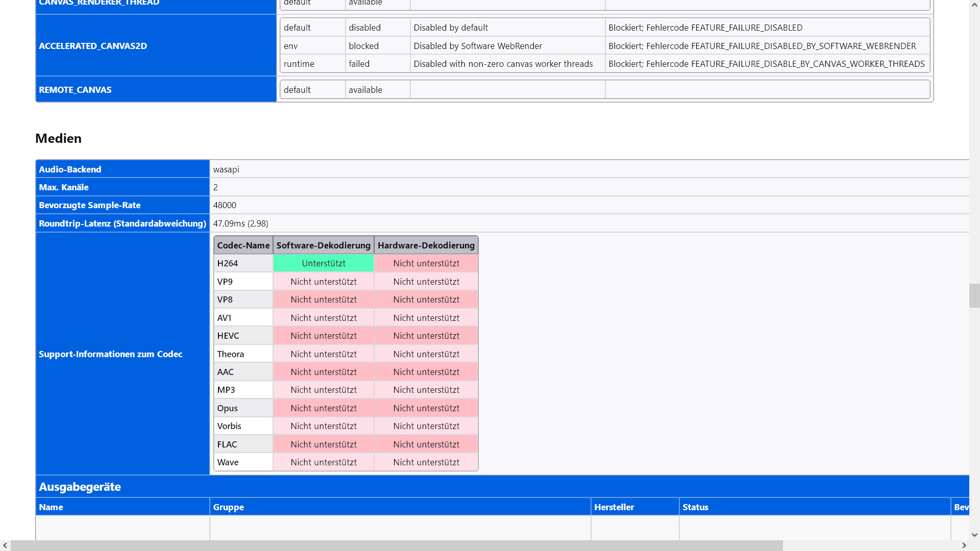Click the Audio-Backend value 'wasapi'
The image size is (980, 551).
click(226, 169)
